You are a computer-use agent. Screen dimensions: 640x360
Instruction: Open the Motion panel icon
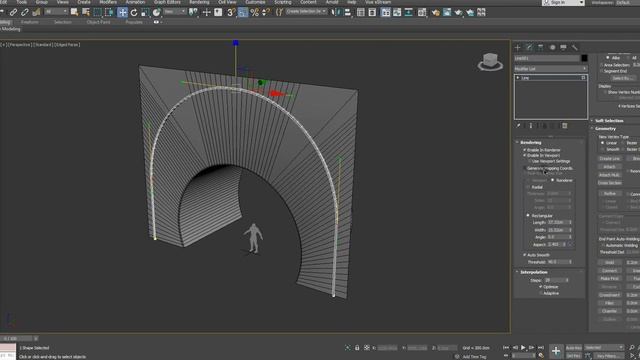click(552, 47)
